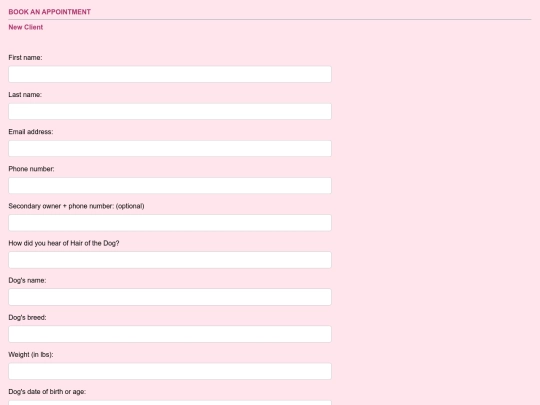Focus the Email address text box
Viewport: 540px width, 405px height.
(x=170, y=148)
